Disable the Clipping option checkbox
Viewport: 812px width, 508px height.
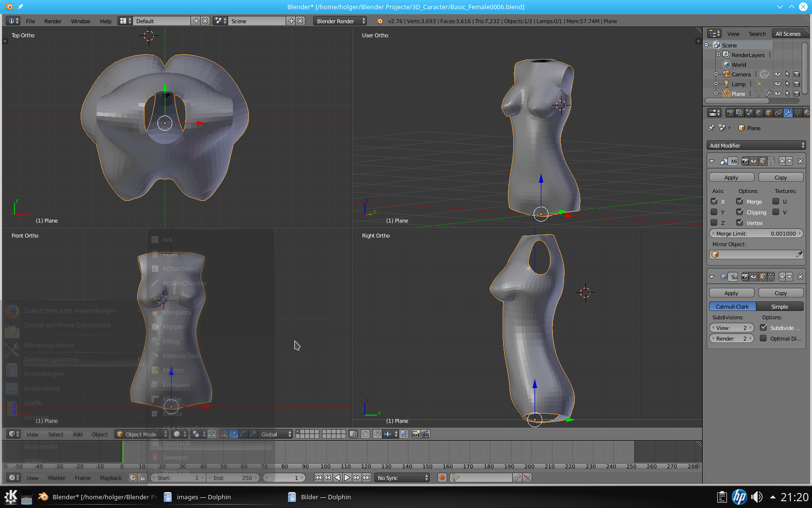(x=739, y=212)
